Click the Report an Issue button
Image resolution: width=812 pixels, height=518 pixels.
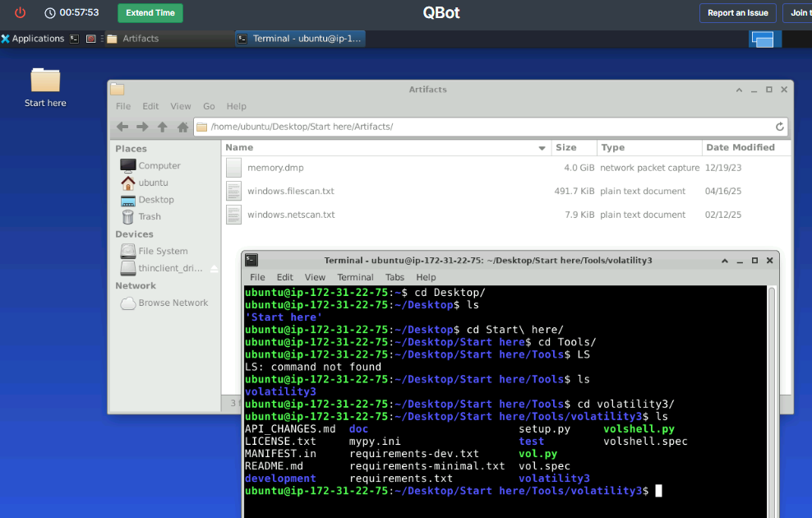[x=737, y=12]
